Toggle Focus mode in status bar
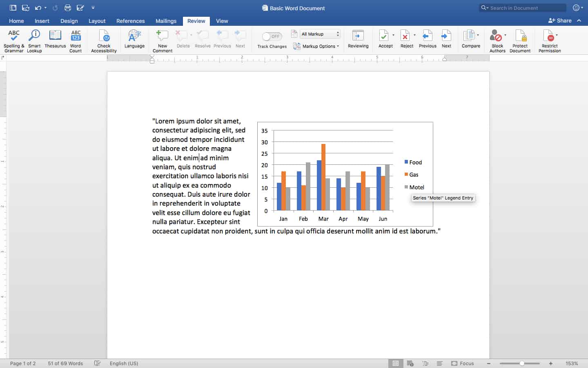Image resolution: width=588 pixels, height=368 pixels. [463, 363]
